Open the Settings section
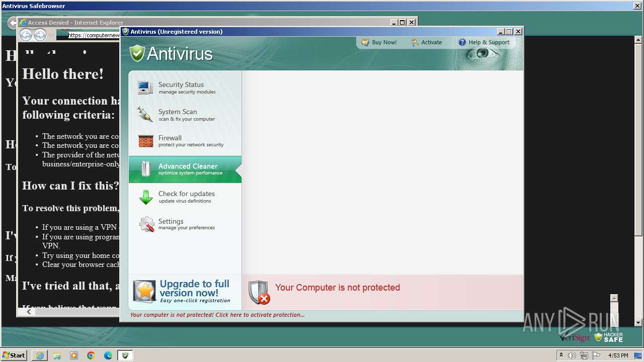 [x=185, y=224]
